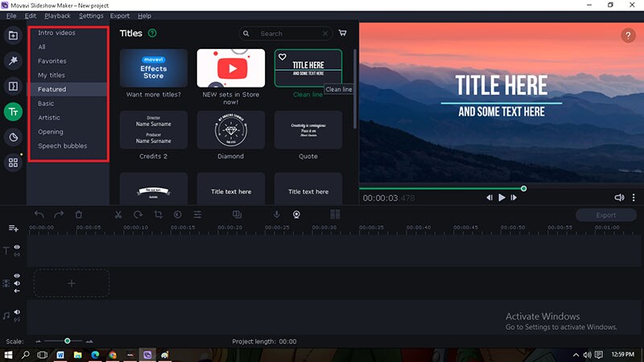Open the store shopping cart icon
The width and height of the screenshot is (644, 362).
point(343,33)
